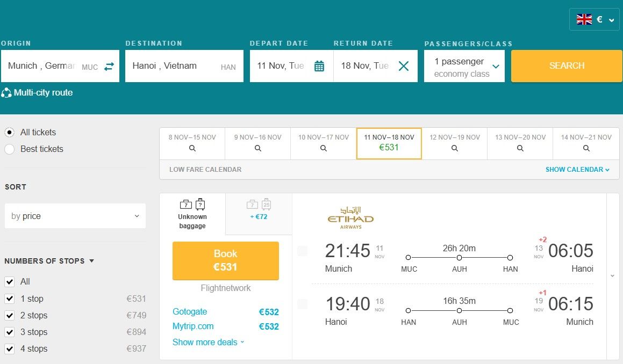The width and height of the screenshot is (623, 364).
Task: Toggle the All stops checkbox
Action: pyautogui.click(x=10, y=281)
